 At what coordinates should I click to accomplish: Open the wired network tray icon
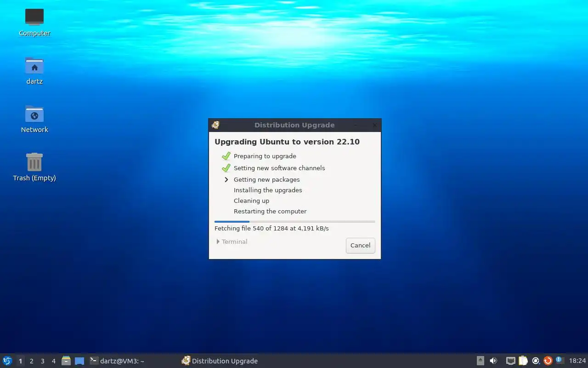[511, 361]
